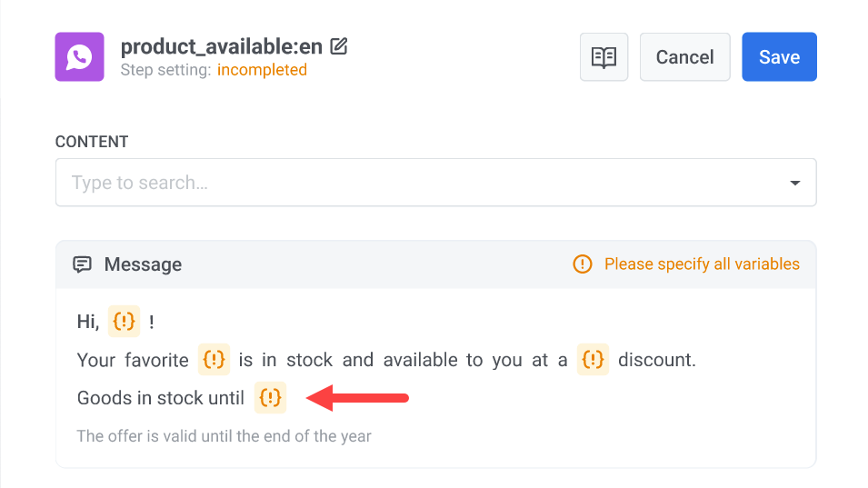Image resolution: width=868 pixels, height=488 pixels.
Task: Click the "Step setting:" label
Action: pyautogui.click(x=166, y=70)
